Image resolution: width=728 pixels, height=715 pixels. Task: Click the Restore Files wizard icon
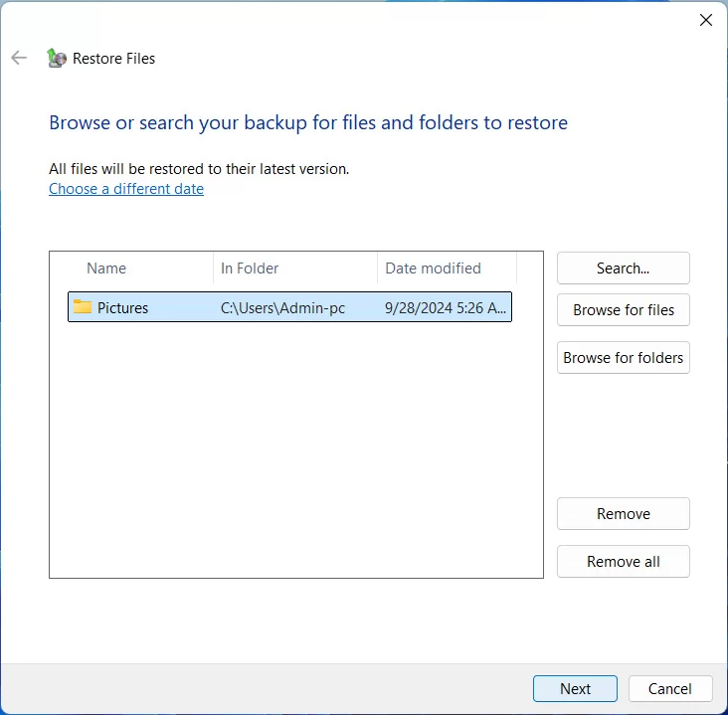57,59
